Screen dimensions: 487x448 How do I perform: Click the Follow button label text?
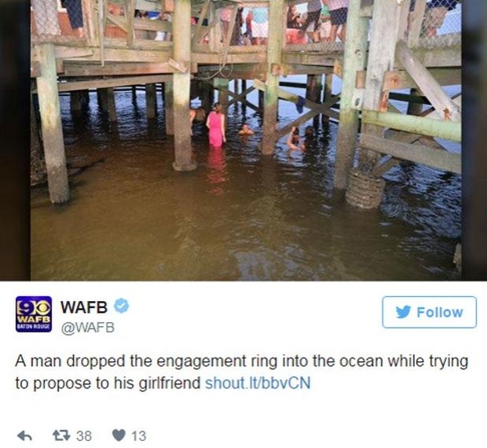[440, 312]
